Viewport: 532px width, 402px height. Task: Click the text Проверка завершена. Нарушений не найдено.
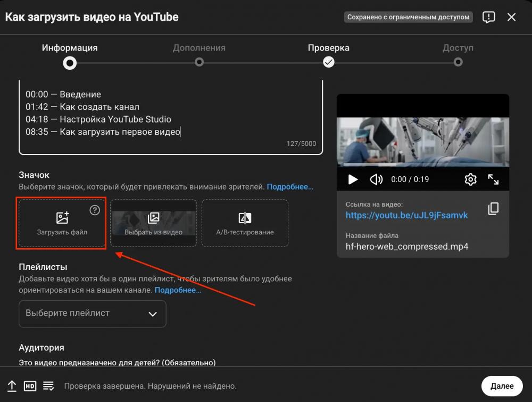point(151,386)
